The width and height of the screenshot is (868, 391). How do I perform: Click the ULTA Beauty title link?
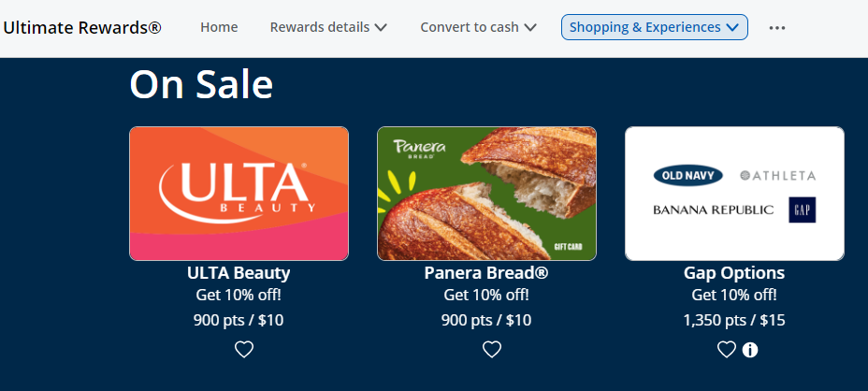pos(239,273)
